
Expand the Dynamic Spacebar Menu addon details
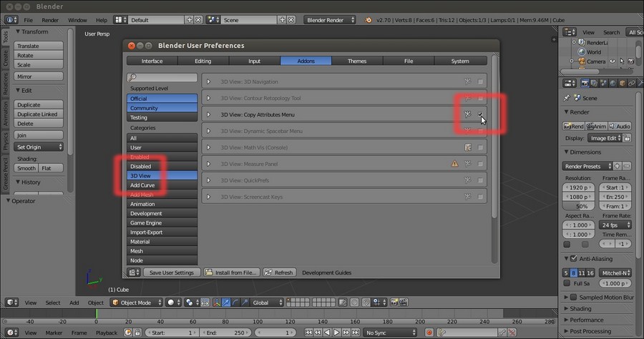click(209, 131)
